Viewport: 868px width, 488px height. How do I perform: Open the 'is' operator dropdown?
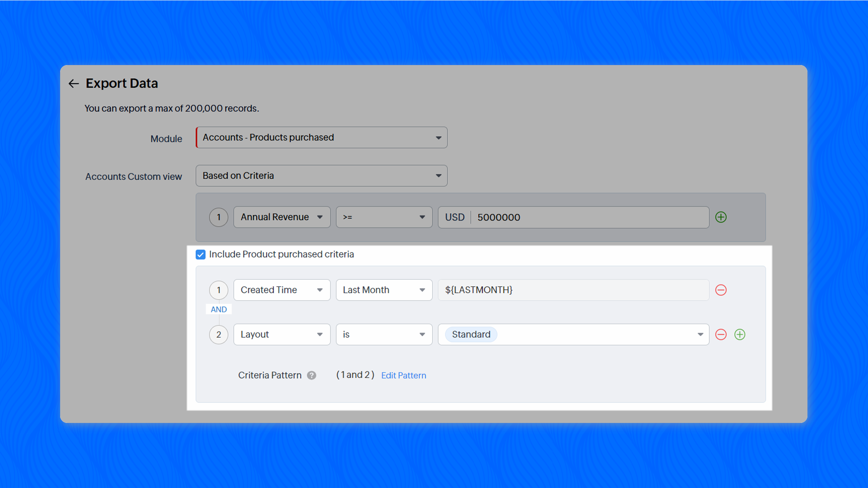pos(384,334)
